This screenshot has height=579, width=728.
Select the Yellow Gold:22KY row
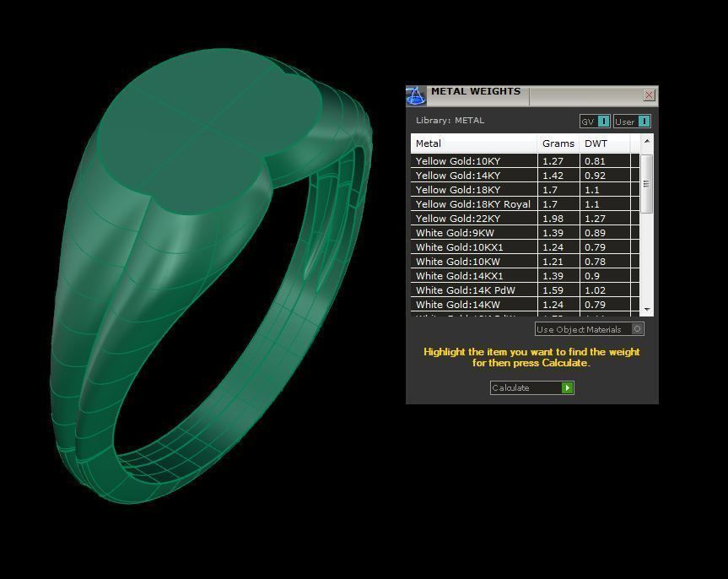pyautogui.click(x=525, y=219)
